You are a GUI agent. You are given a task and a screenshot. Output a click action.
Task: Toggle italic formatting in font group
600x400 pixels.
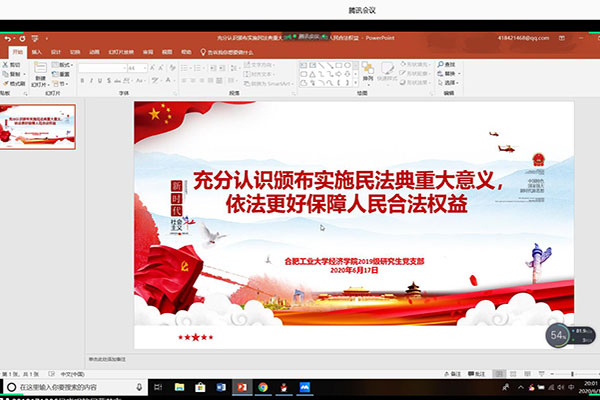pos(91,80)
